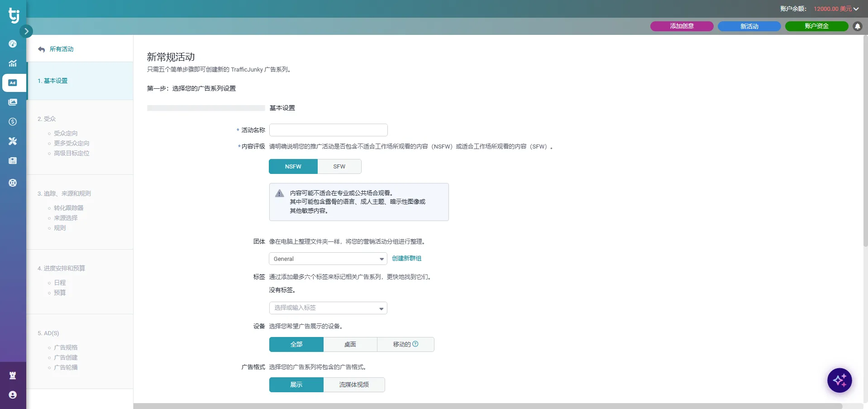Open the 预算 sub-step
Screen dimensions: 868x409
60,293
